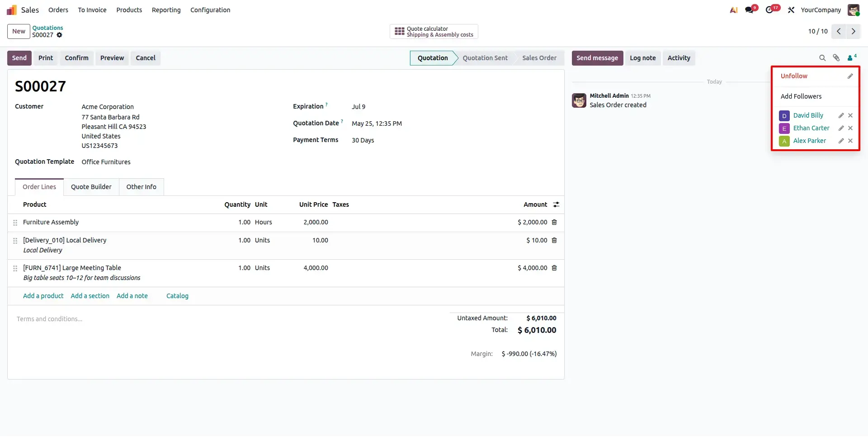Screen dimensions: 868x437
Task: Delete the Large Meeting Table line trash icon
Action: click(x=554, y=268)
